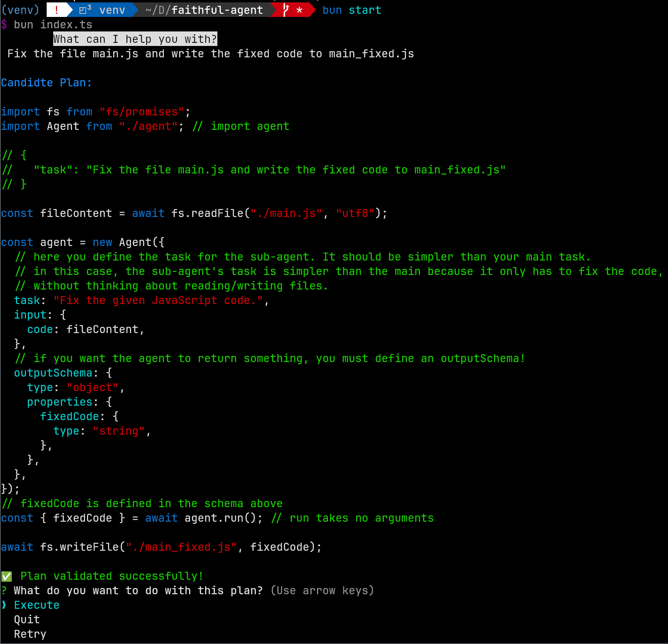Click the 'without thinking about reading/writing files' comment
This screenshot has height=644, width=668.
pyautogui.click(x=171, y=286)
